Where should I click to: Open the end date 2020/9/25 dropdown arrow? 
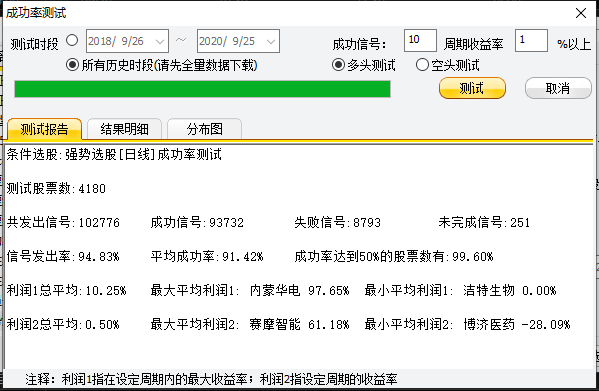271,41
